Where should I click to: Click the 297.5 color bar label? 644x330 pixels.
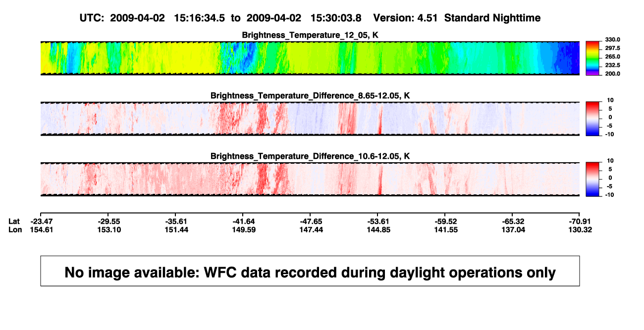(612, 48)
